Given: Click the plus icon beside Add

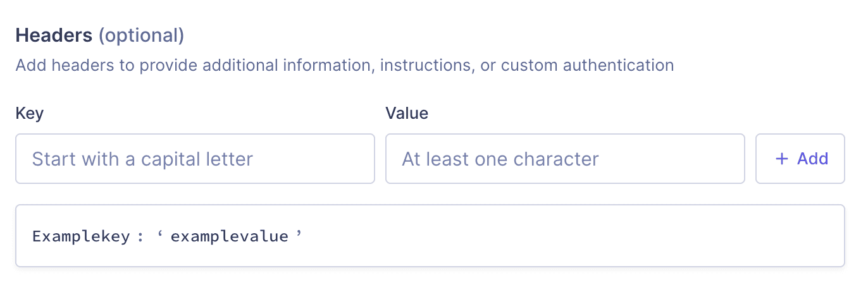Looking at the screenshot, I should [782, 159].
